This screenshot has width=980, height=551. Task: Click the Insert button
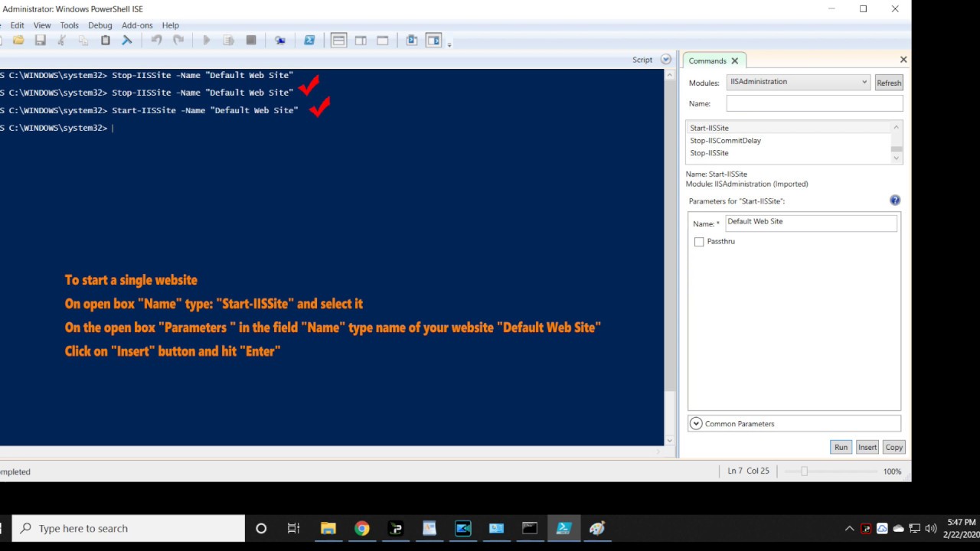pyautogui.click(x=867, y=447)
